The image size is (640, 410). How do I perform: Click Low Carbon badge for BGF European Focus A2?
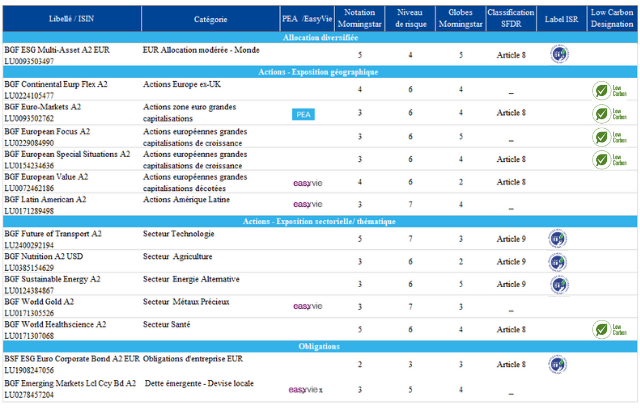[610, 137]
